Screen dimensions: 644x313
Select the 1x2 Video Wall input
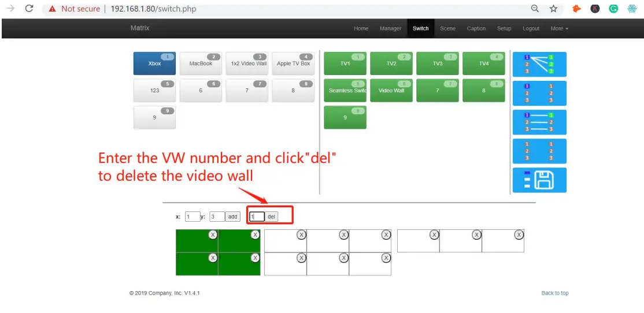pyautogui.click(x=247, y=64)
